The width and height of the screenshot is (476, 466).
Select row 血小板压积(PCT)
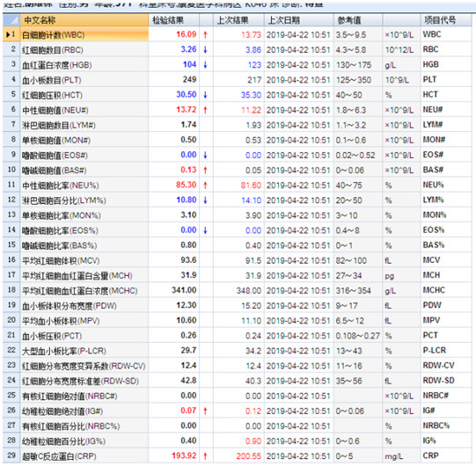237,336
